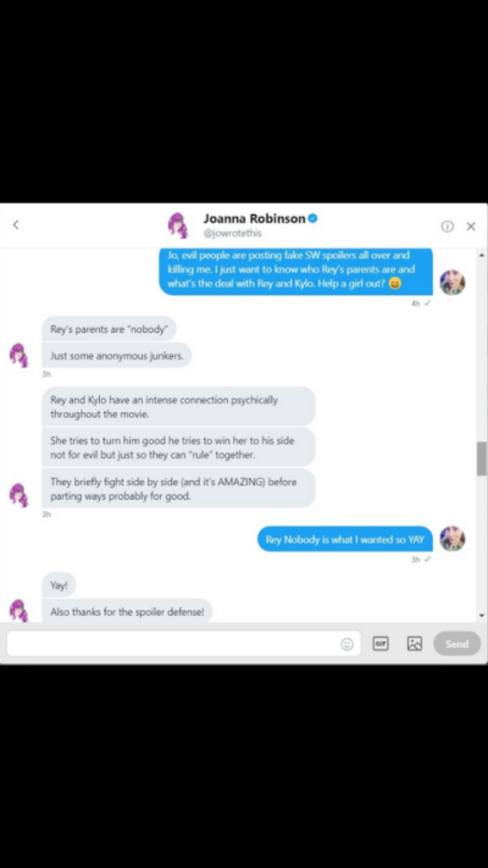
Task: Attach a photo with the image icon
Action: (414, 643)
